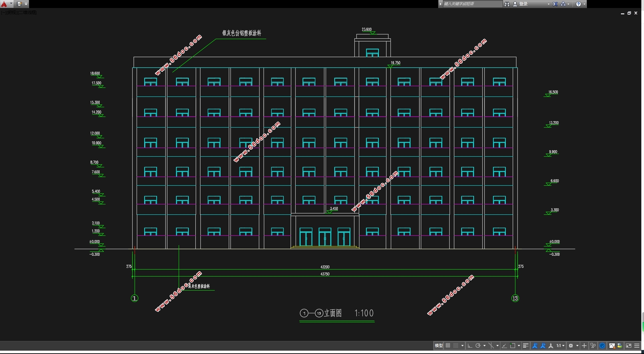The image size is (644, 354).
Task: Expand the quick access toolbar customize dropdown
Action: click(26, 4)
